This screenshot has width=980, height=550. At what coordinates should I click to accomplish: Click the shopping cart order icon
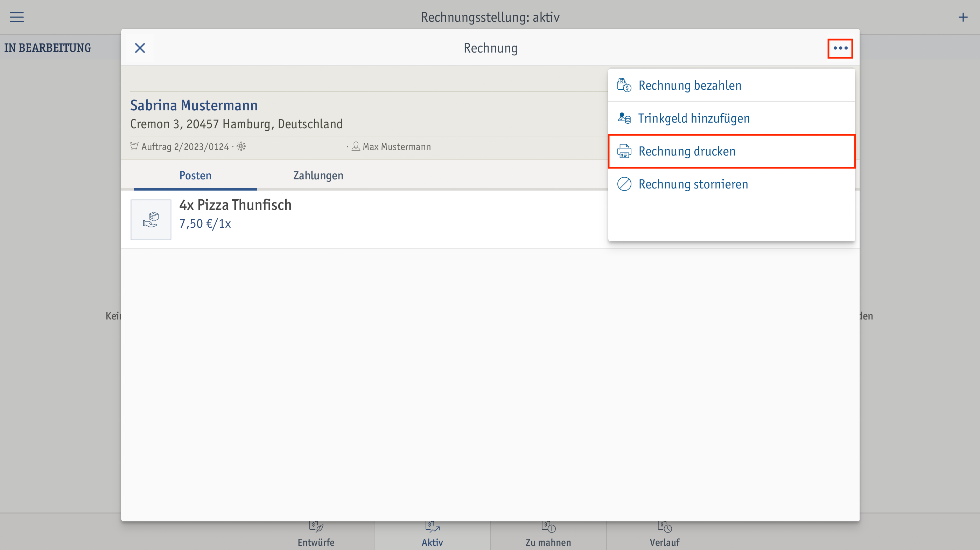pyautogui.click(x=134, y=146)
